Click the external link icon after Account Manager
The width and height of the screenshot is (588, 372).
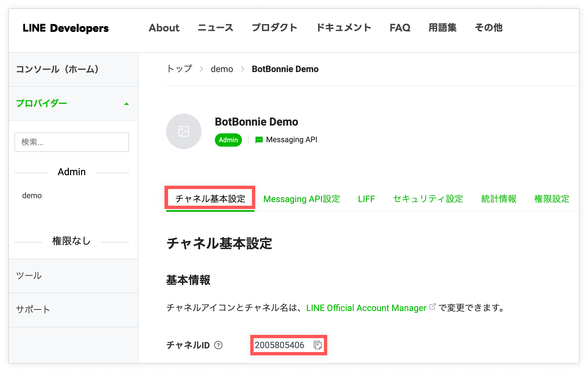tap(432, 307)
